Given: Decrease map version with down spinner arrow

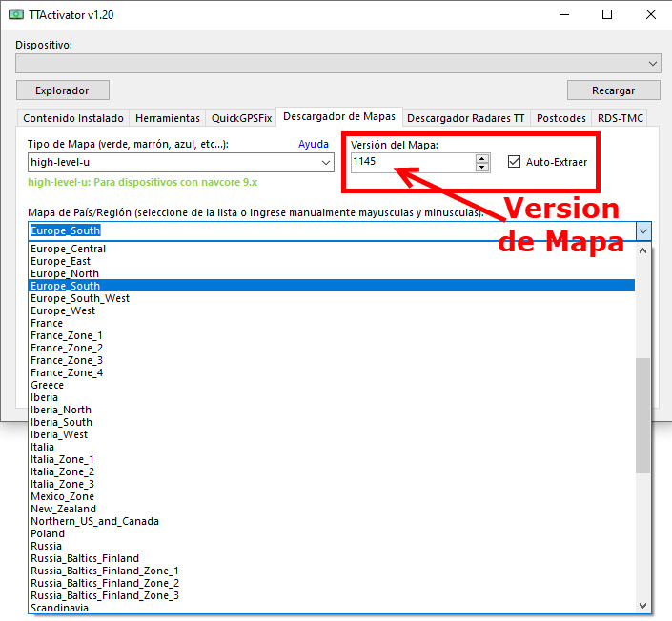Looking at the screenshot, I should [482, 167].
